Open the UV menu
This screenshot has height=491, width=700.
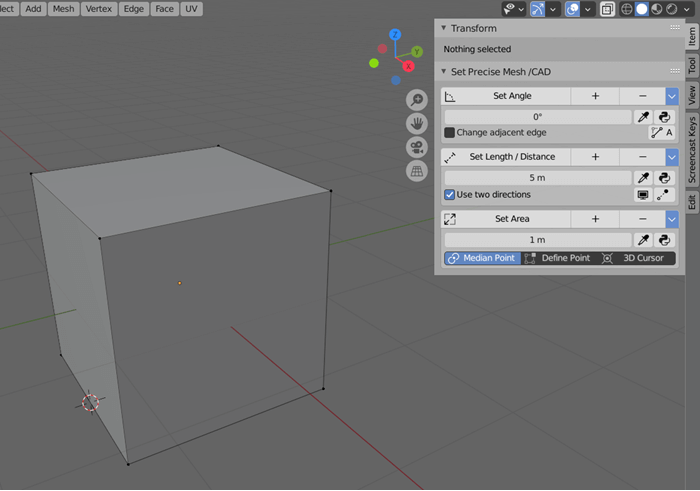tap(191, 9)
